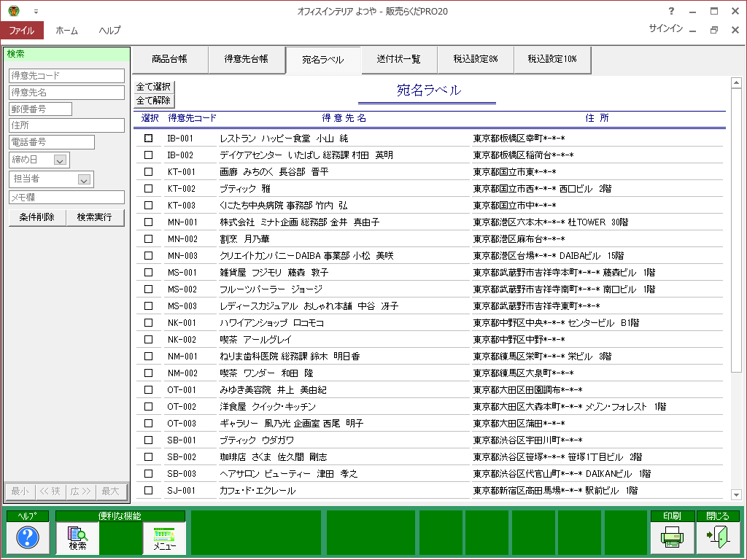Image resolution: width=747 pixels, height=560 pixels.
Task: Run the search with 検索実行
Action: tap(95, 217)
